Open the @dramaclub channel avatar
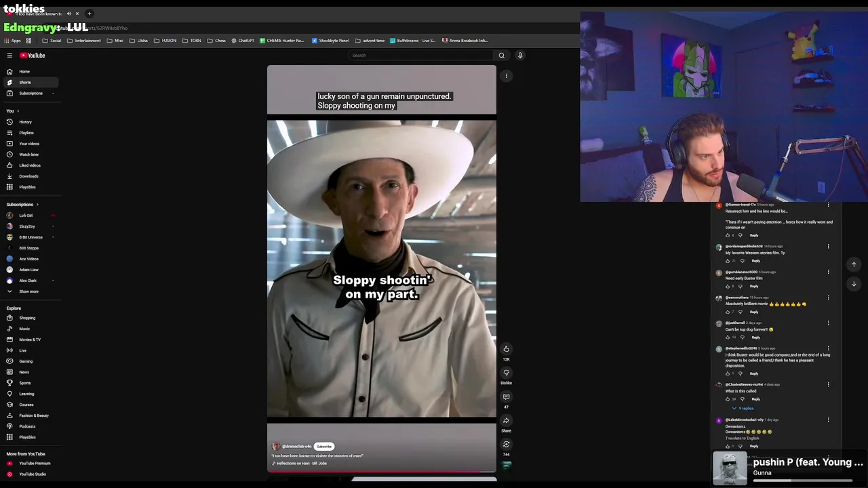The height and width of the screenshot is (488, 868). pos(276,447)
